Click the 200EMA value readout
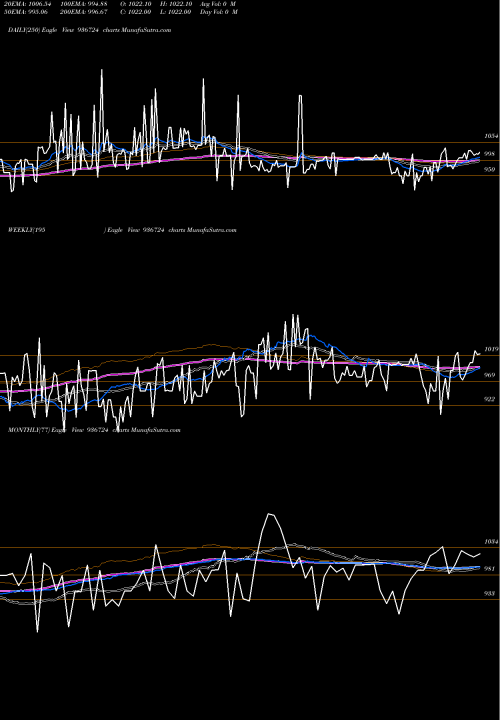 [x=84, y=12]
